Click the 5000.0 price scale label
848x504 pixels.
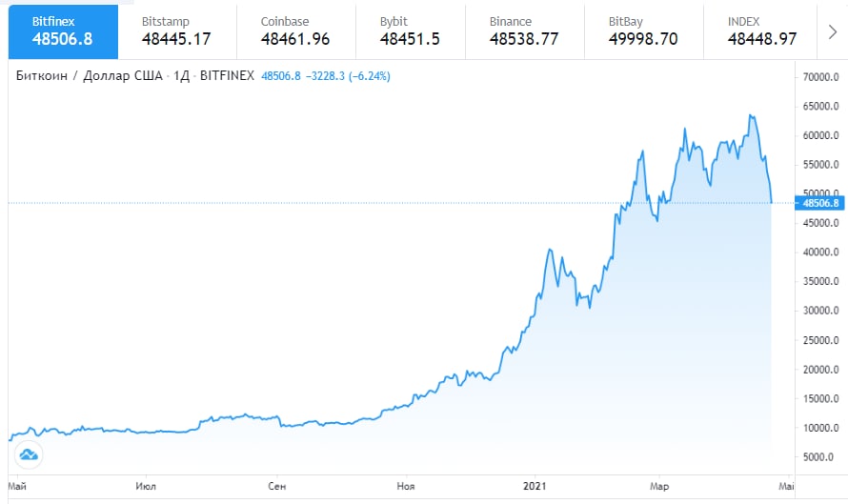coord(820,457)
